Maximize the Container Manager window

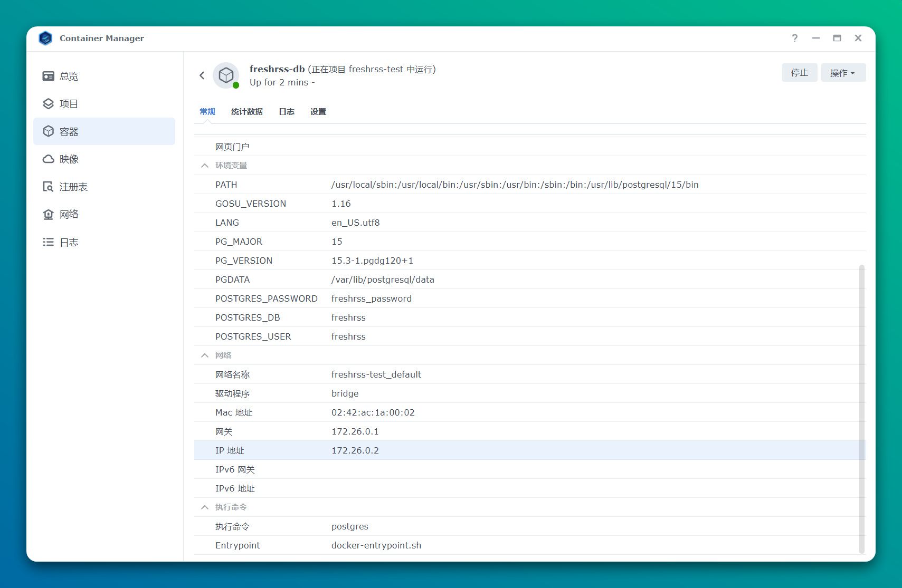[x=837, y=38]
